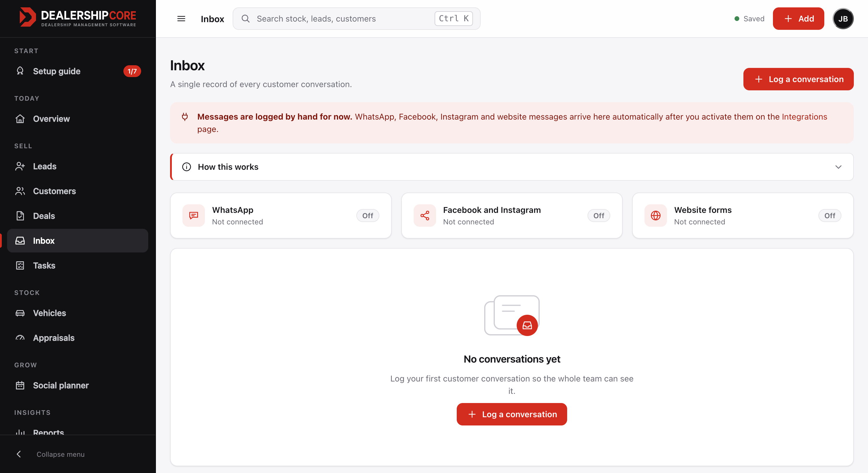Screen dimensions: 868x473
Task: Click the DealershipCore logo
Action: tap(78, 17)
